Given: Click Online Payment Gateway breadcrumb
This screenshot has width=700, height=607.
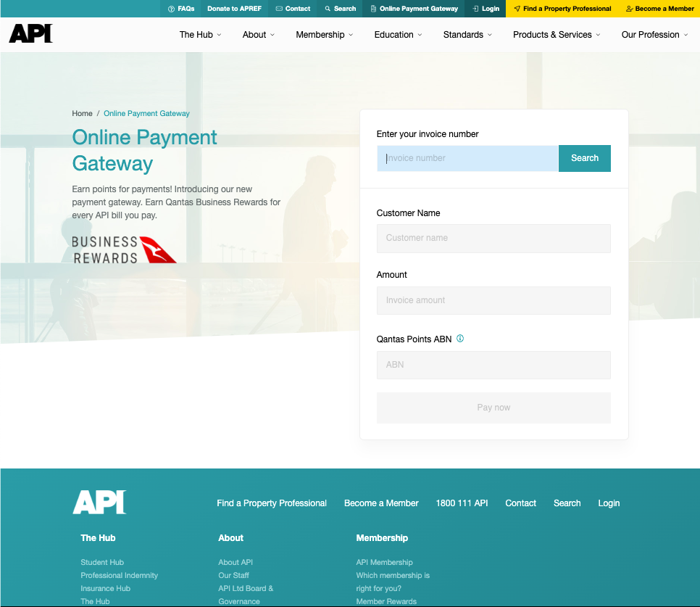Looking at the screenshot, I should point(146,113).
